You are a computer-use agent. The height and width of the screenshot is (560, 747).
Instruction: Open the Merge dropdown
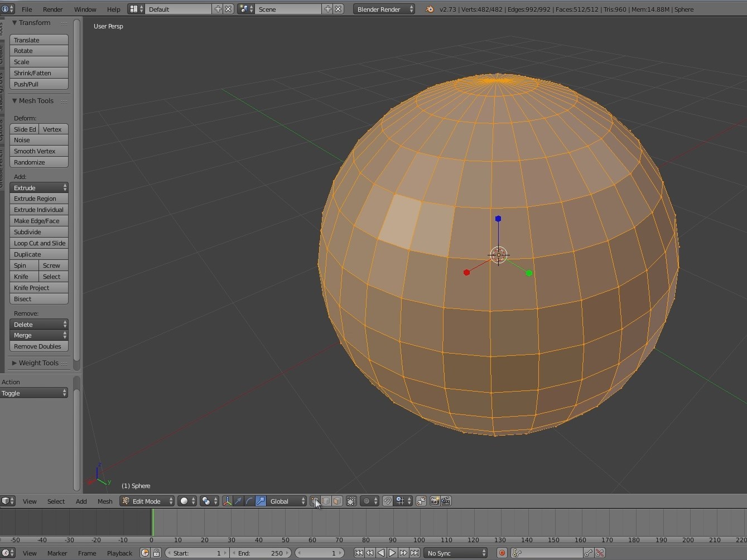click(x=39, y=335)
